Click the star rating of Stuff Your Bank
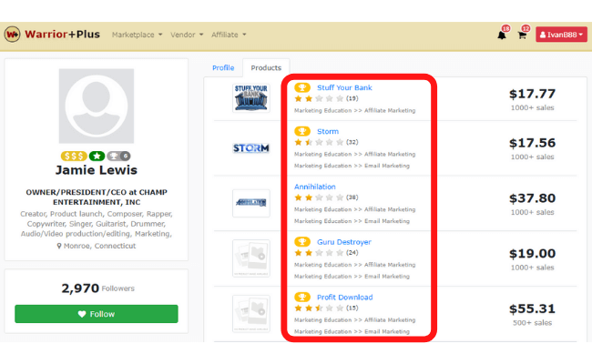Viewport: 592px width, 364px height. (319, 99)
